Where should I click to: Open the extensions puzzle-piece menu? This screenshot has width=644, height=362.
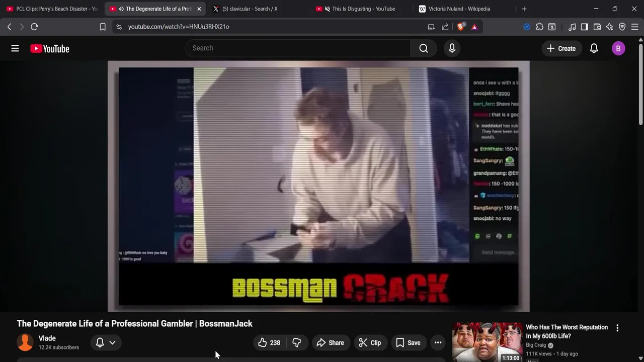(x=539, y=27)
